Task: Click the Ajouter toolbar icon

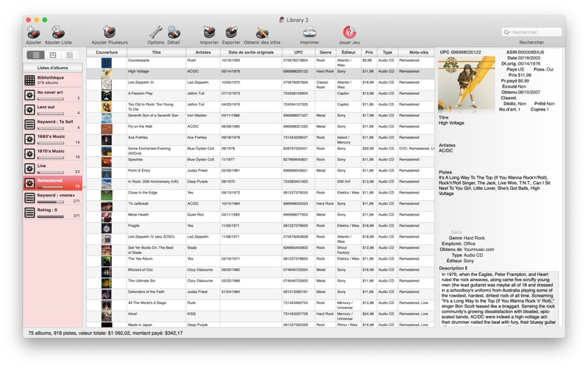Action: (x=33, y=32)
